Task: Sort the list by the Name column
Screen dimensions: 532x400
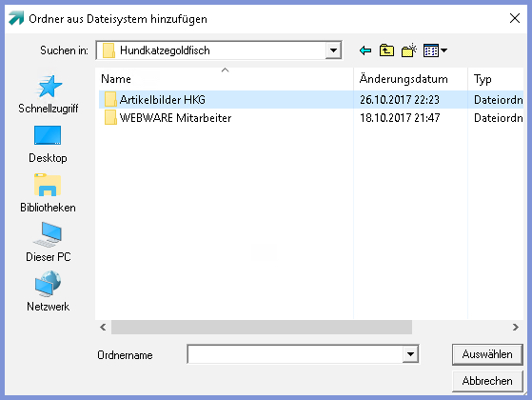Action: pos(225,79)
